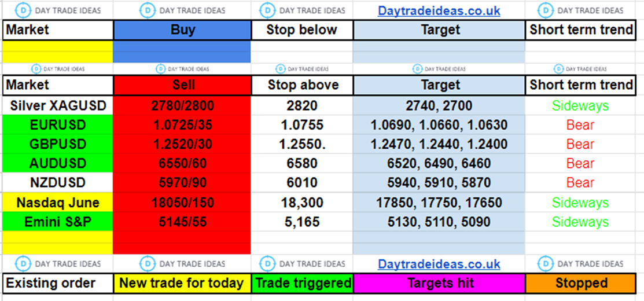Click the logo icon above New trade for today
This screenshot has height=301, width=644.
[148, 264]
